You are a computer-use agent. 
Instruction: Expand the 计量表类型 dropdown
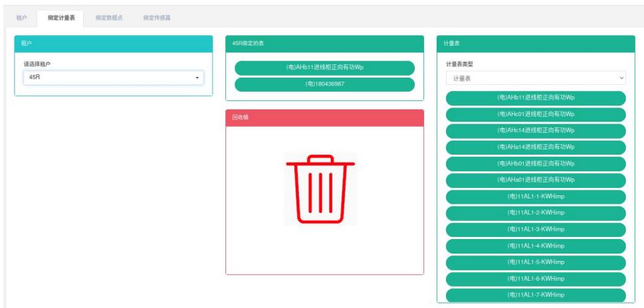(536, 78)
